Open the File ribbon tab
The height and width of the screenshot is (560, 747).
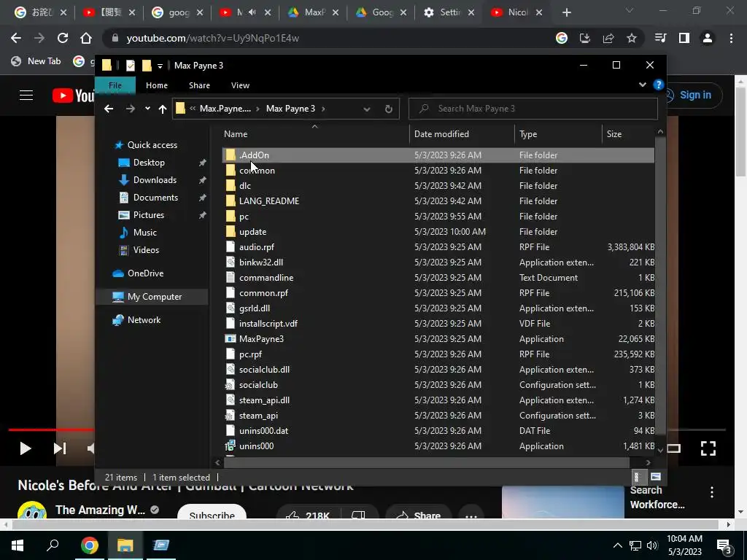coord(115,85)
